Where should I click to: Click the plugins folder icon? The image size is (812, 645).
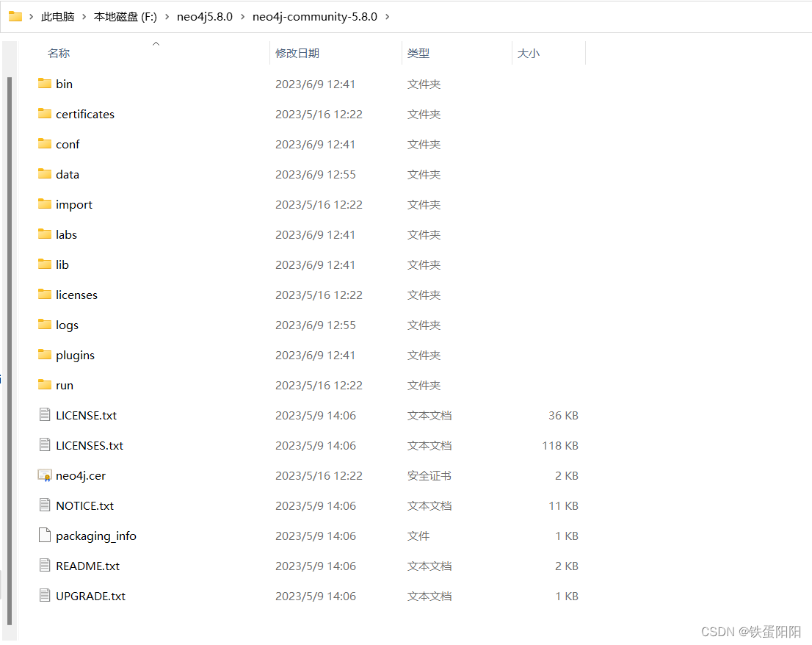click(45, 354)
